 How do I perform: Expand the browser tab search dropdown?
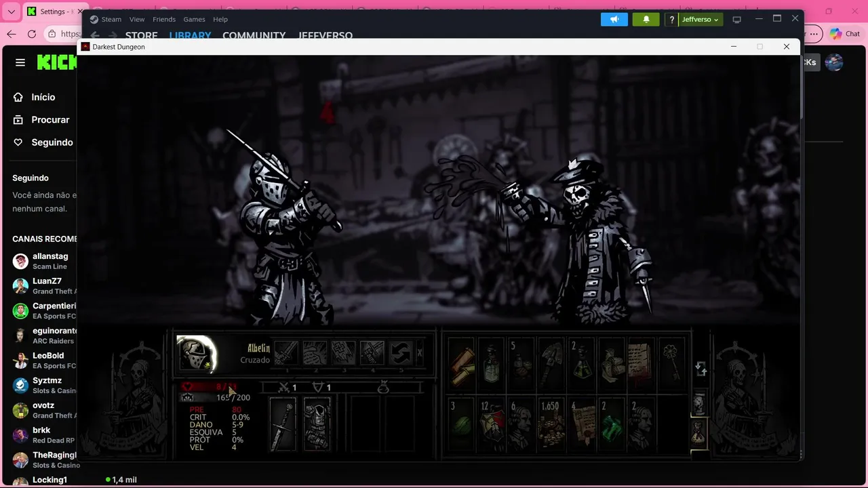point(11,12)
